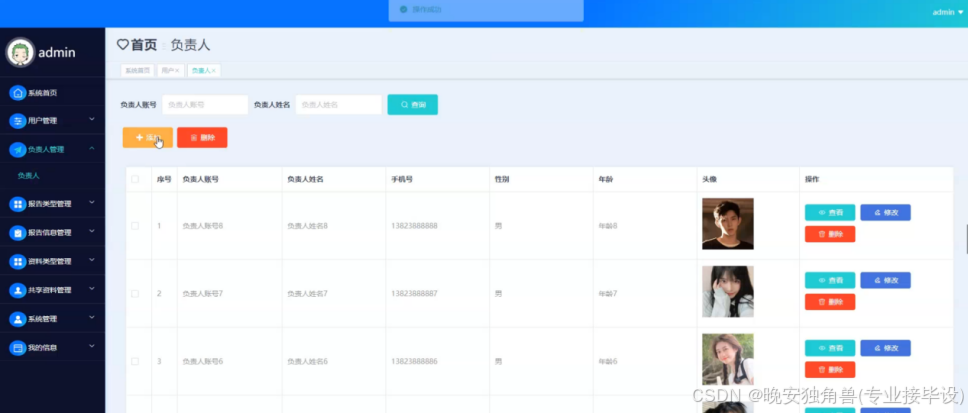Screen dimensions: 968x413
Task: Expand the 共享资料管理 chevron
Action: [91, 288]
